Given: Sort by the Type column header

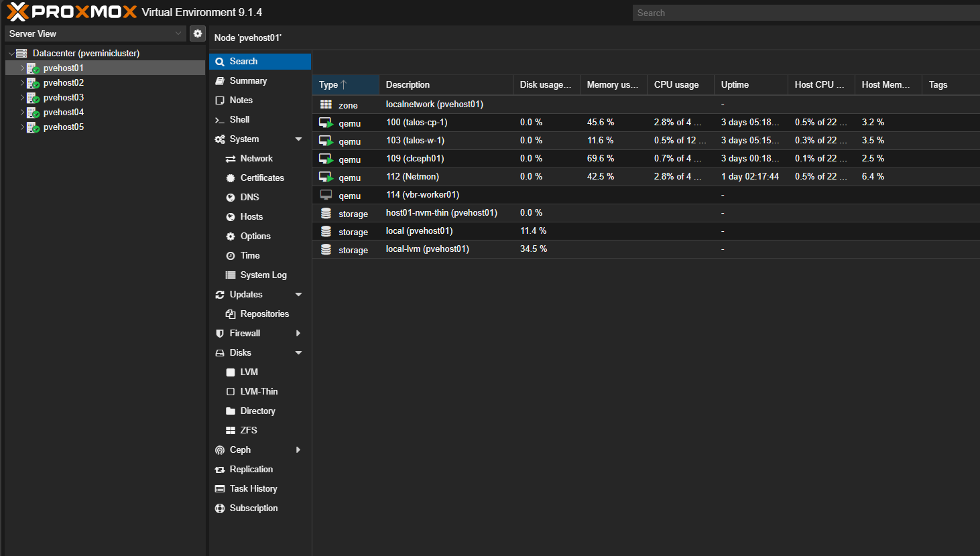Looking at the screenshot, I should coord(328,85).
